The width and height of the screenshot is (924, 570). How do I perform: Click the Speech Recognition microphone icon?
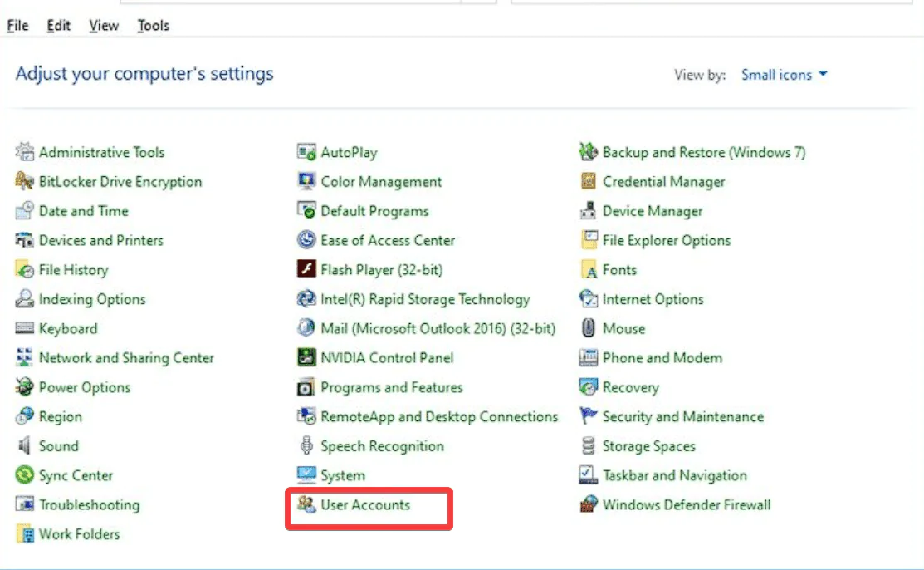pos(306,446)
